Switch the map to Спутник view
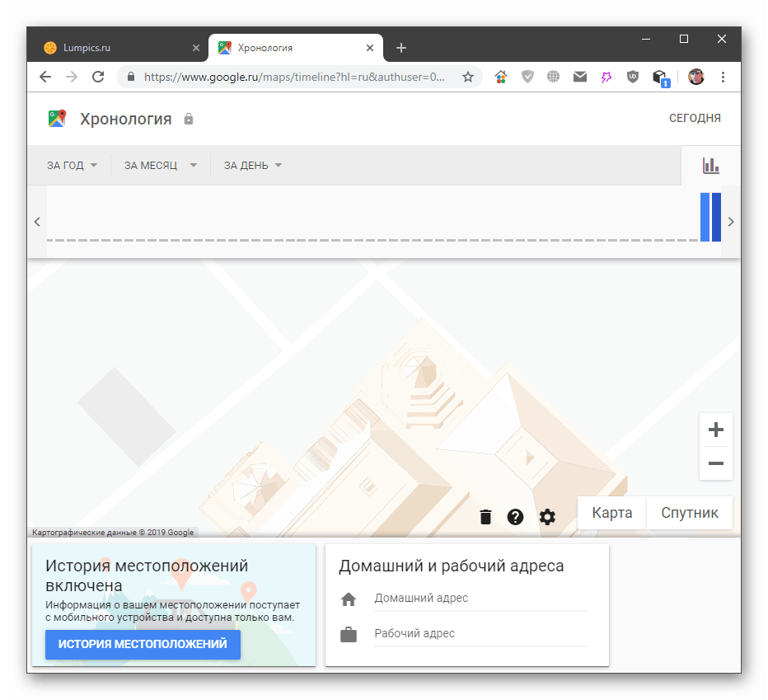 (x=689, y=512)
